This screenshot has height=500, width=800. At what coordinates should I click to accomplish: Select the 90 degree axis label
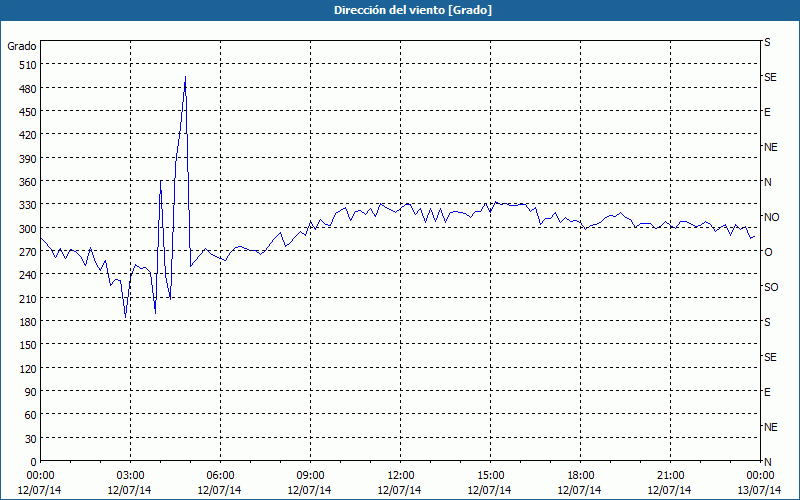coord(31,392)
